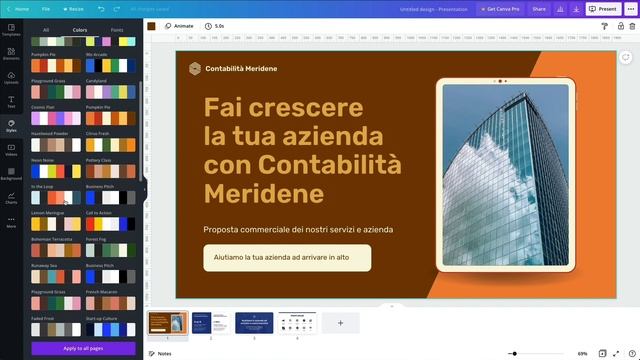Select the third slide thumbnail

[x=254, y=323]
